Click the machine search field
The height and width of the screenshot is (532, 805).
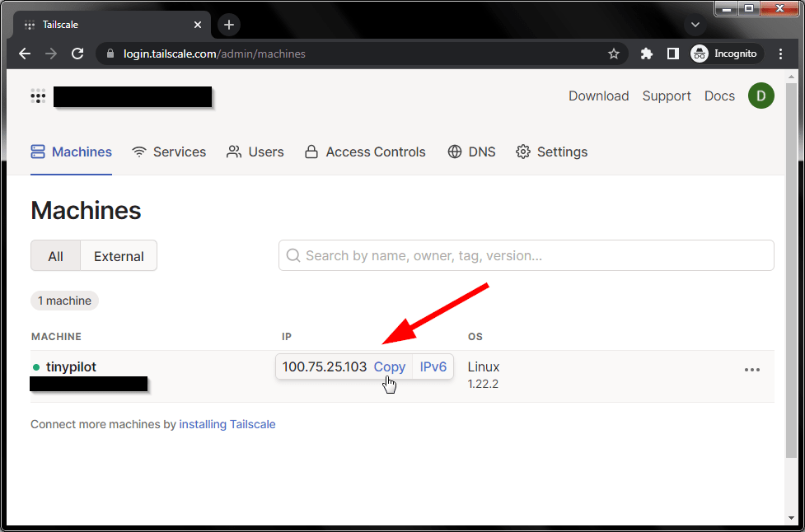(527, 255)
